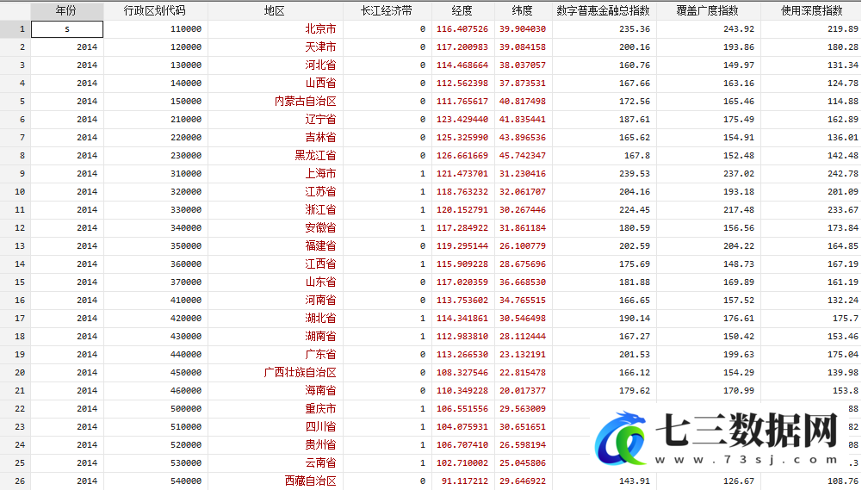The width and height of the screenshot is (868, 490).
Task: Select row header number 17
Action: click(x=15, y=318)
